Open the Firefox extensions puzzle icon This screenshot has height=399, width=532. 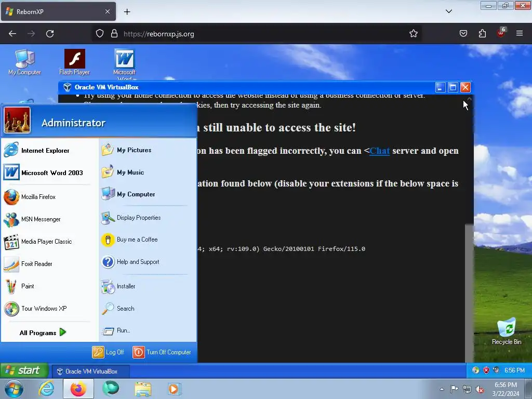click(482, 34)
